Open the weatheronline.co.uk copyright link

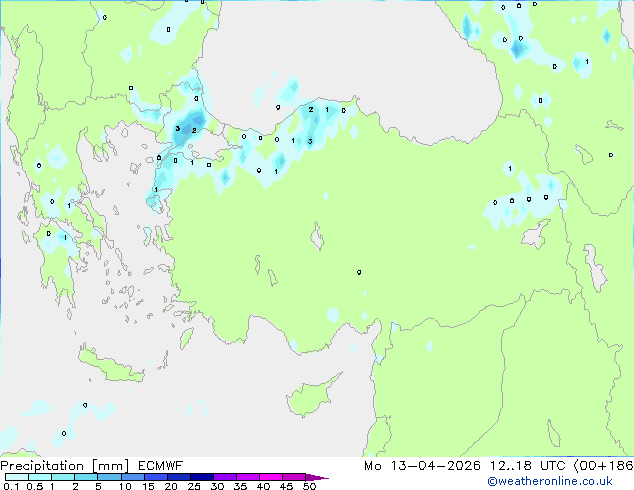[x=550, y=481]
